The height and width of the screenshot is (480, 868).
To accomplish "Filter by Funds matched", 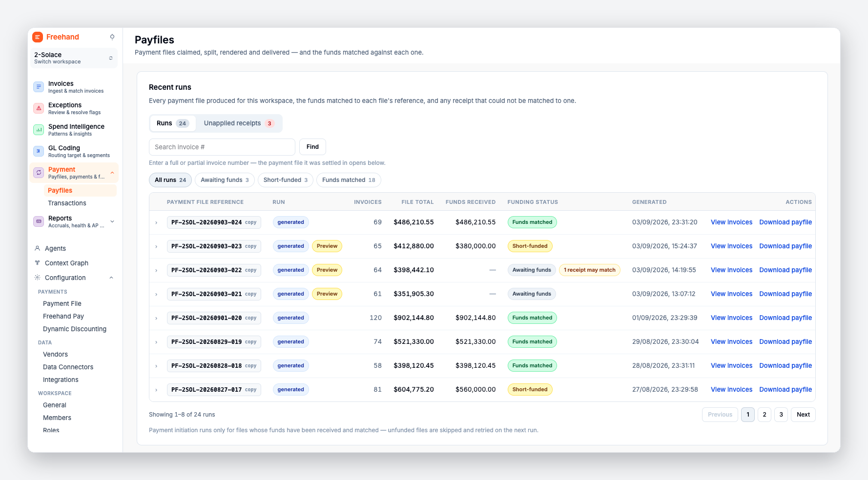I will [349, 180].
